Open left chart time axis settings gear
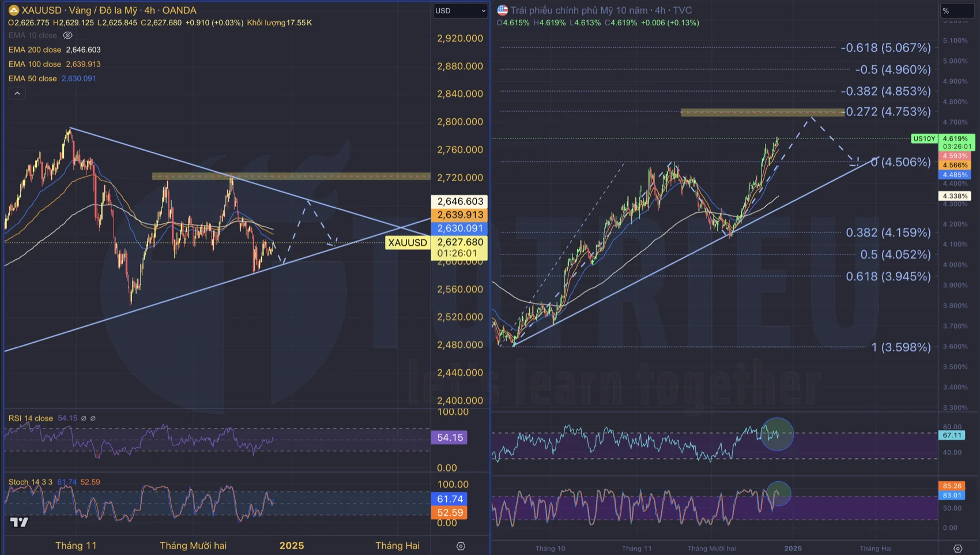The width and height of the screenshot is (980, 555). point(461,546)
